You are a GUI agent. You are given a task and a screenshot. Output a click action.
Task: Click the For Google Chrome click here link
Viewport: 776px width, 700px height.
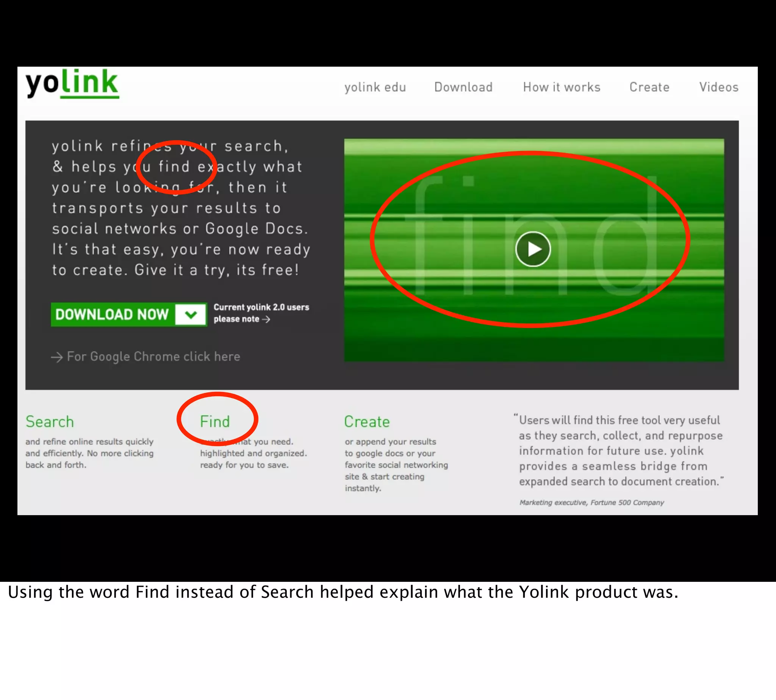point(153,356)
